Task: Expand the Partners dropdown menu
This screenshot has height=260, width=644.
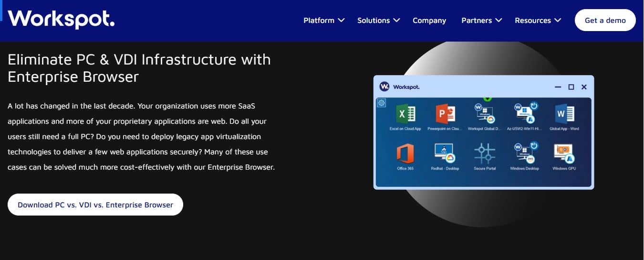Action: [482, 21]
